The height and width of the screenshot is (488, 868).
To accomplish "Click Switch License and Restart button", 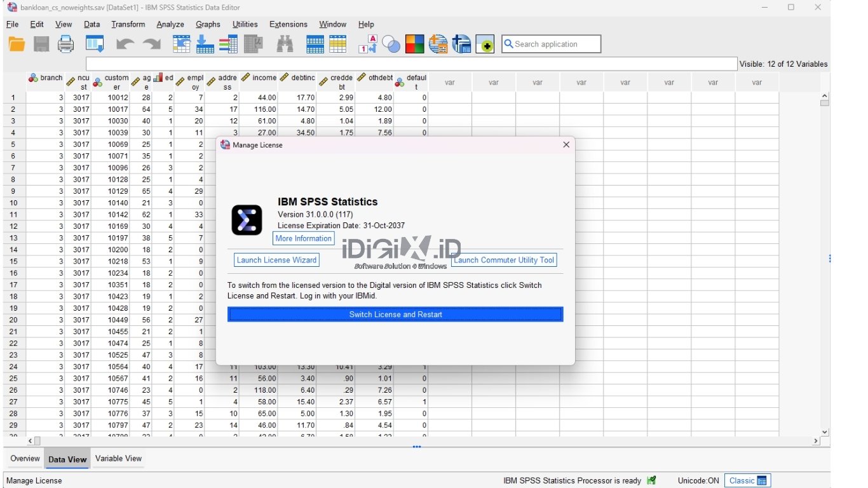I will point(395,315).
